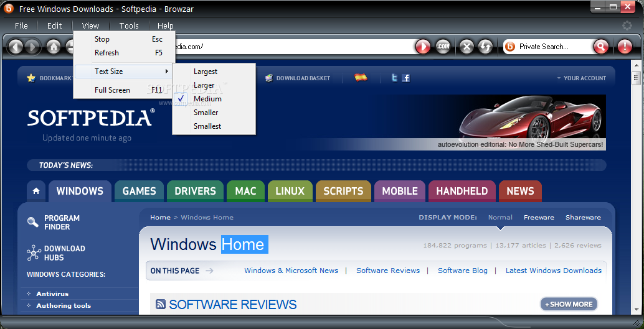Open the Software Reviews page link
The width and height of the screenshot is (644, 329).
[x=388, y=271]
